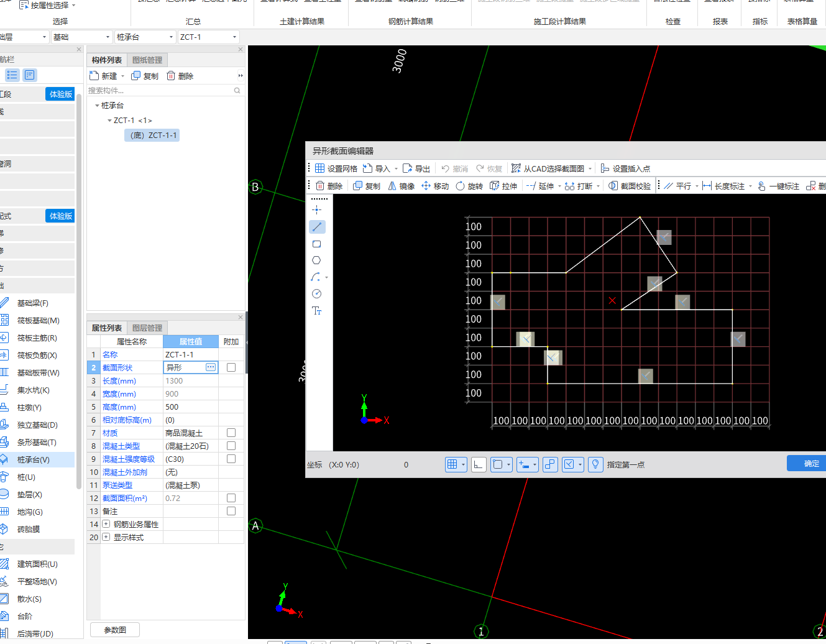Viewport: 826px width, 644px height.
Task: Click the 导出 export tool
Action: 416,168
